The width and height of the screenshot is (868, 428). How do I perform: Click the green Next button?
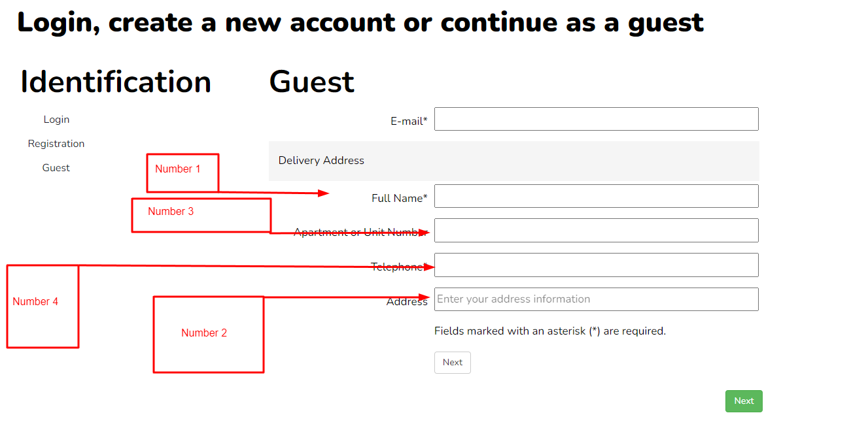[x=744, y=401]
